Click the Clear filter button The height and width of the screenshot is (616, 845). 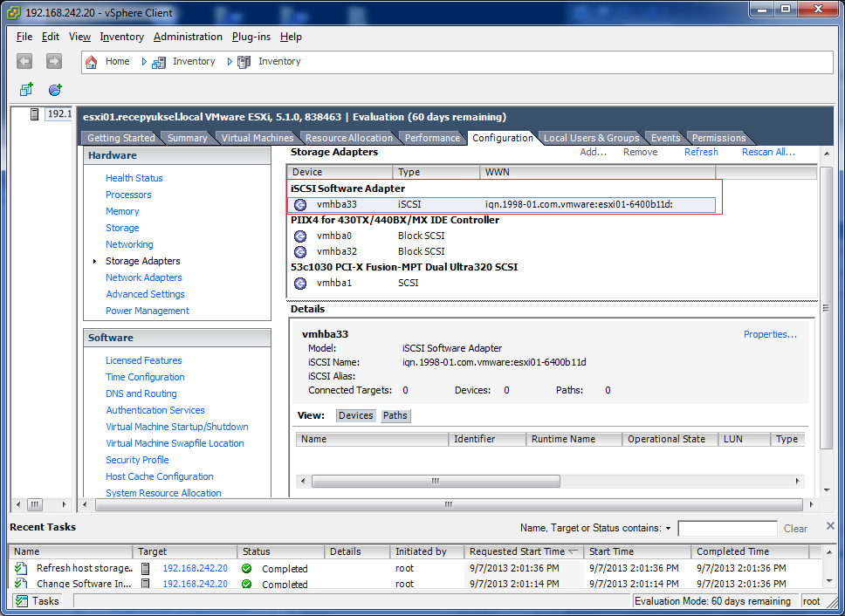[x=795, y=529]
